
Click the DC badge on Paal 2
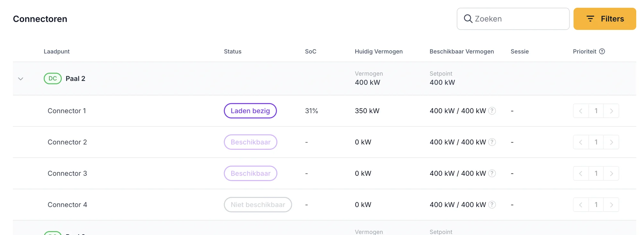tap(53, 78)
